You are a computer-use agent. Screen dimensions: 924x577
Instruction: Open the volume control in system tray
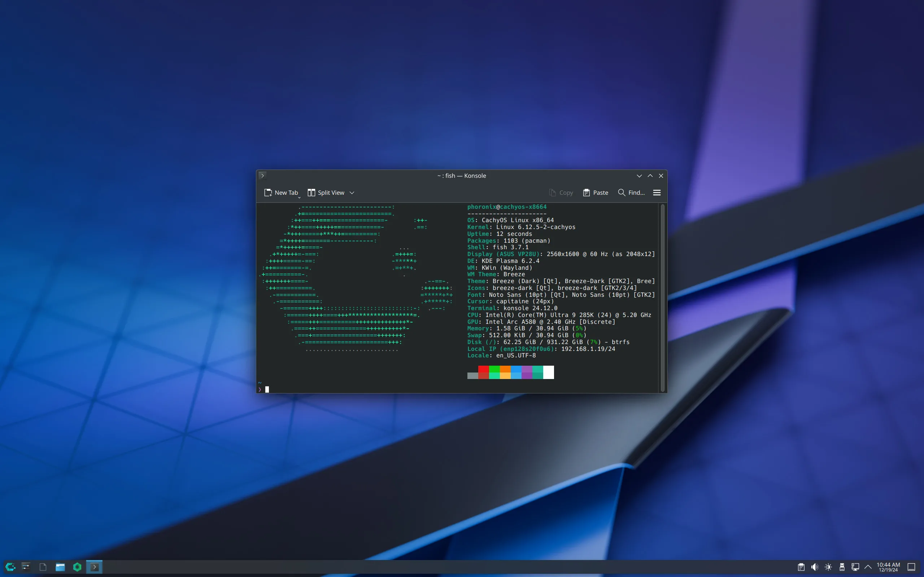click(814, 567)
